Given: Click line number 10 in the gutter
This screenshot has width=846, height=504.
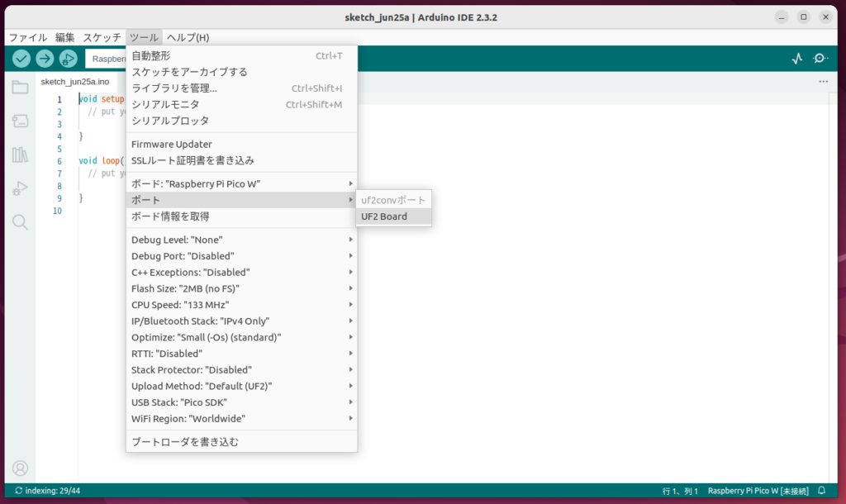Looking at the screenshot, I should click(57, 211).
